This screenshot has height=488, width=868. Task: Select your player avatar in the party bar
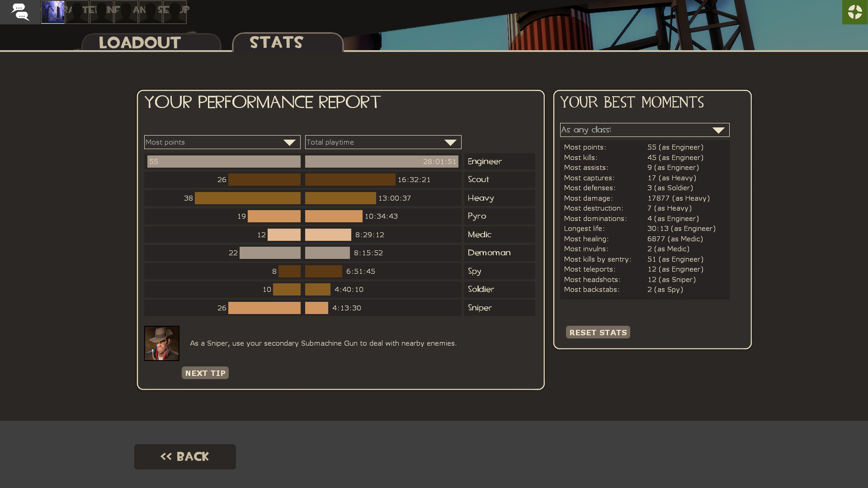(52, 12)
